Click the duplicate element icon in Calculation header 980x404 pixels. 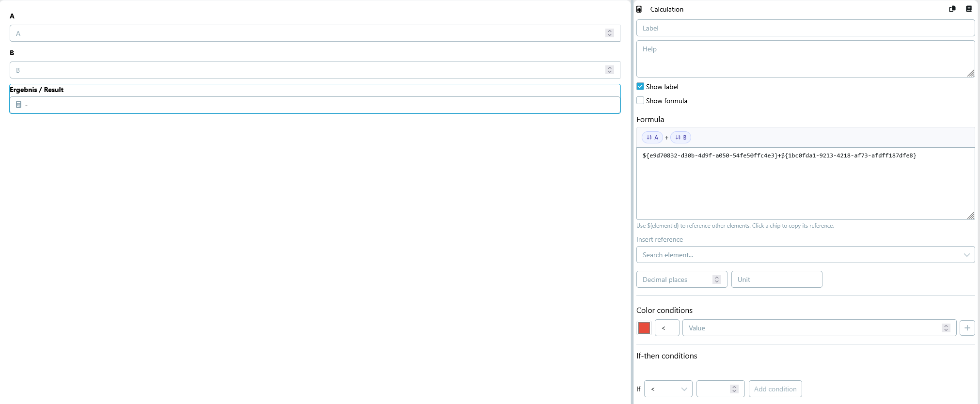tap(952, 9)
